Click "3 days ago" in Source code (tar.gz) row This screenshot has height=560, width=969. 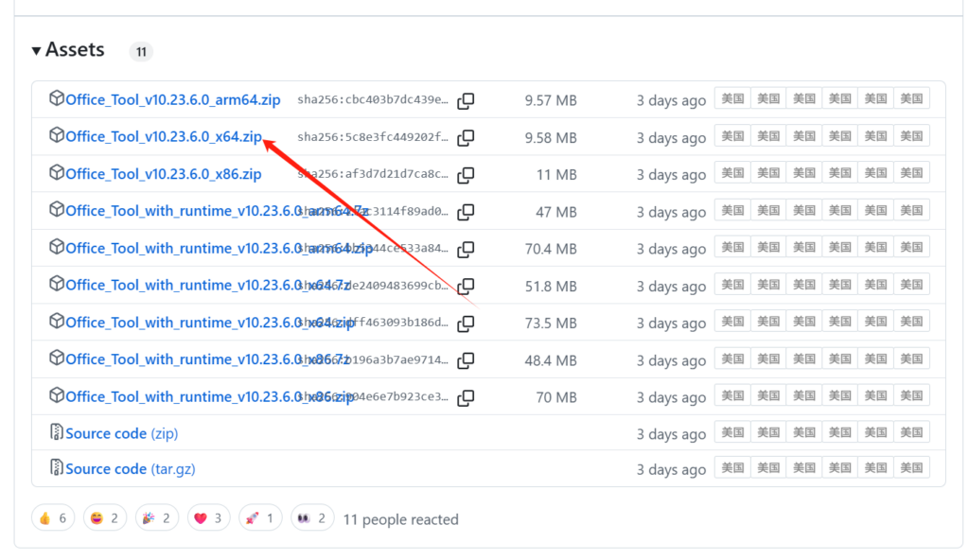click(x=671, y=470)
